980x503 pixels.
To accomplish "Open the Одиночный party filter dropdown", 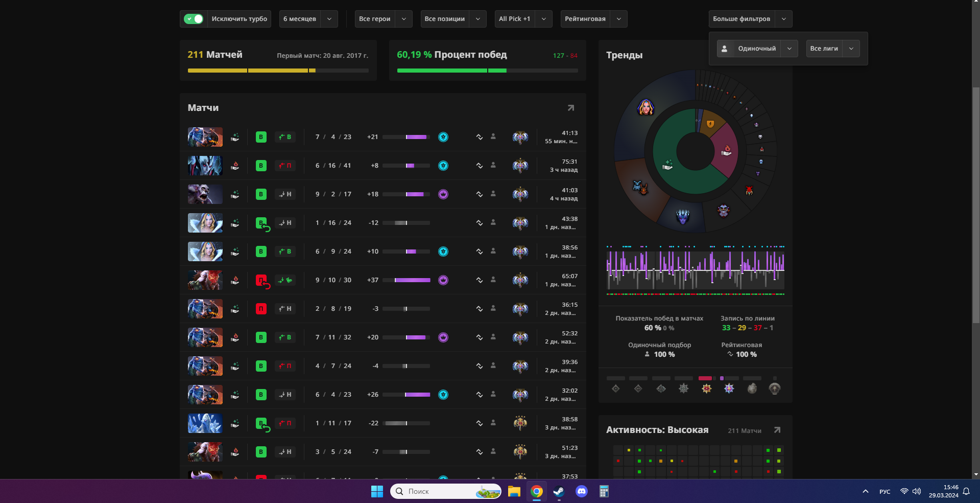I will coord(757,49).
